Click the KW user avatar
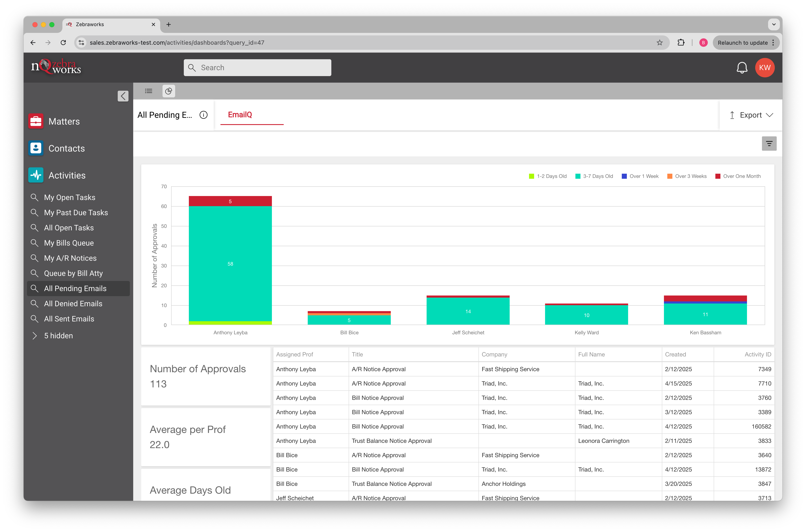The width and height of the screenshot is (806, 532). click(765, 67)
